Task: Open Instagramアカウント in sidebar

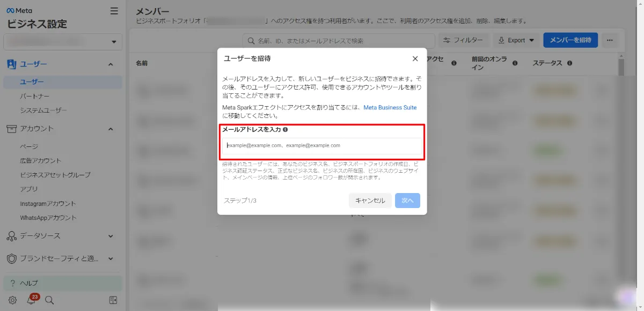Action: (48, 204)
